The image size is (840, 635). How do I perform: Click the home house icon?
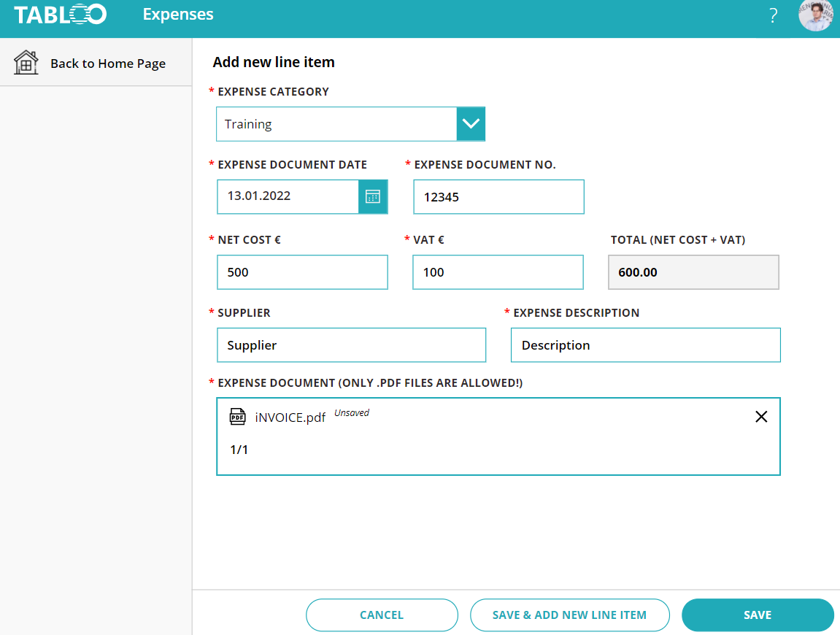pyautogui.click(x=26, y=63)
